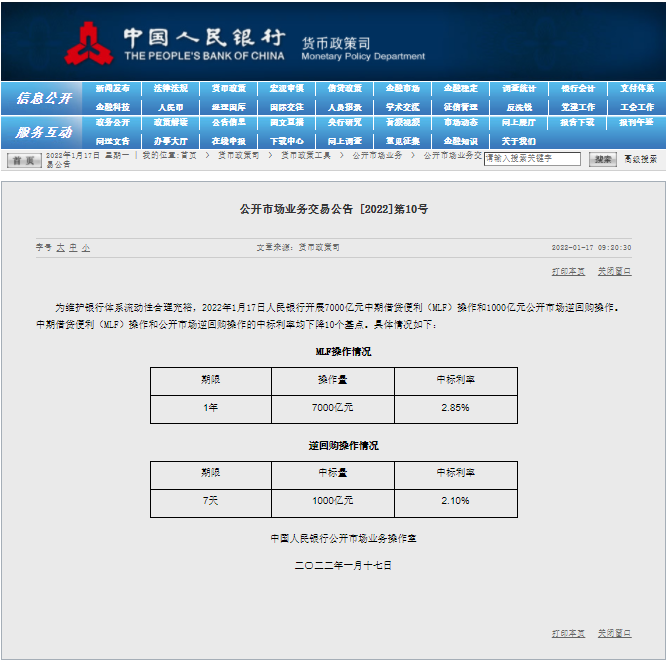
Task: Open the 音频视频 menu item
Action: pyautogui.click(x=403, y=123)
